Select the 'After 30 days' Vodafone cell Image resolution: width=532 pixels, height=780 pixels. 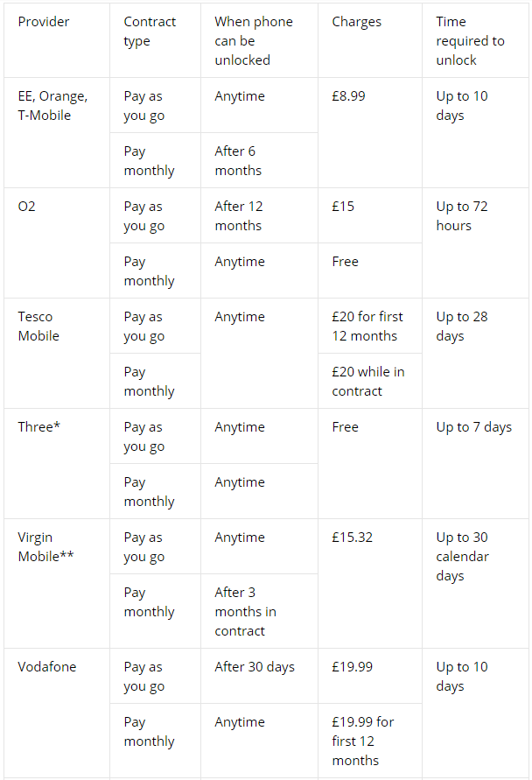(x=259, y=676)
